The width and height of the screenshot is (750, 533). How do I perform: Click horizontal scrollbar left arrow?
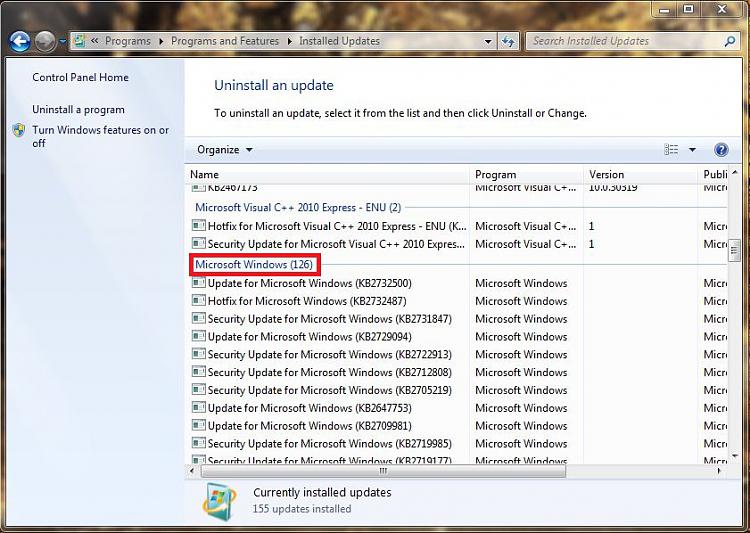point(192,471)
